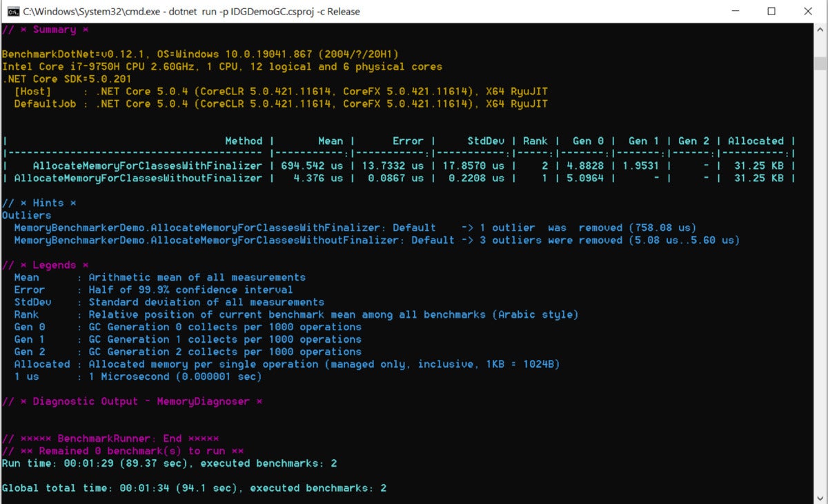Click the error value 13.7332 us
Screen dimensions: 828x504
point(393,166)
